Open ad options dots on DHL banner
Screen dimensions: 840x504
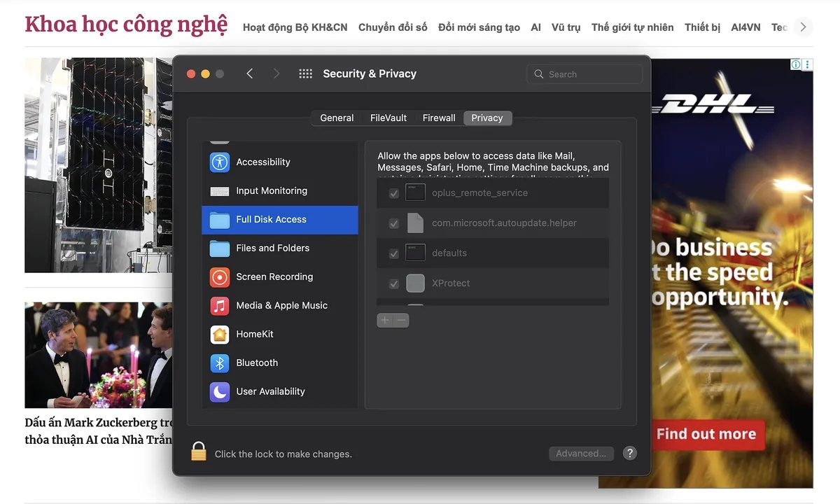pyautogui.click(x=807, y=64)
